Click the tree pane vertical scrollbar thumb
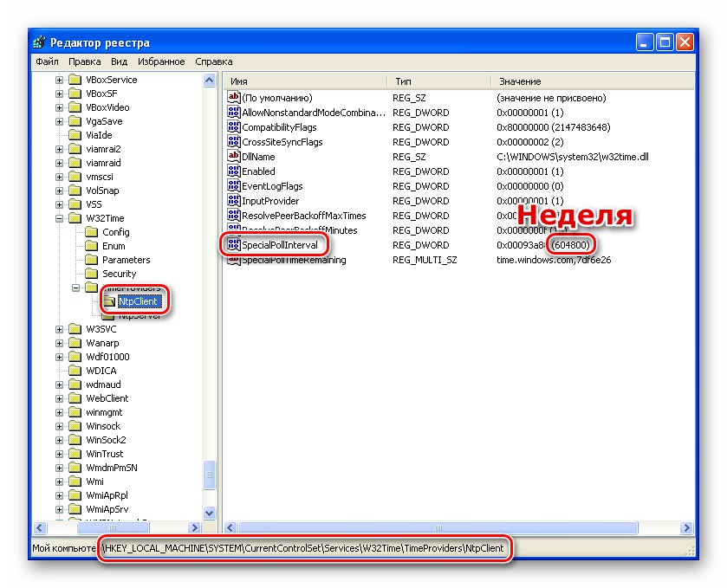The image size is (727, 588). (x=210, y=475)
